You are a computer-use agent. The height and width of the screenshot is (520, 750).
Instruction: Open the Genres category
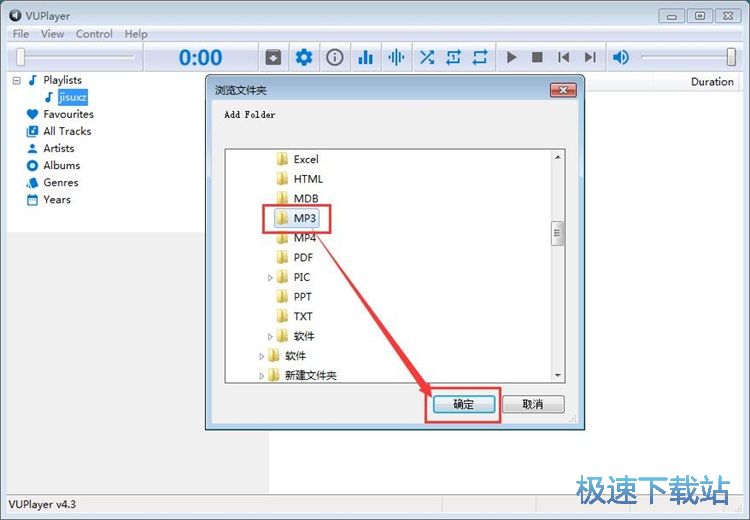pos(60,183)
